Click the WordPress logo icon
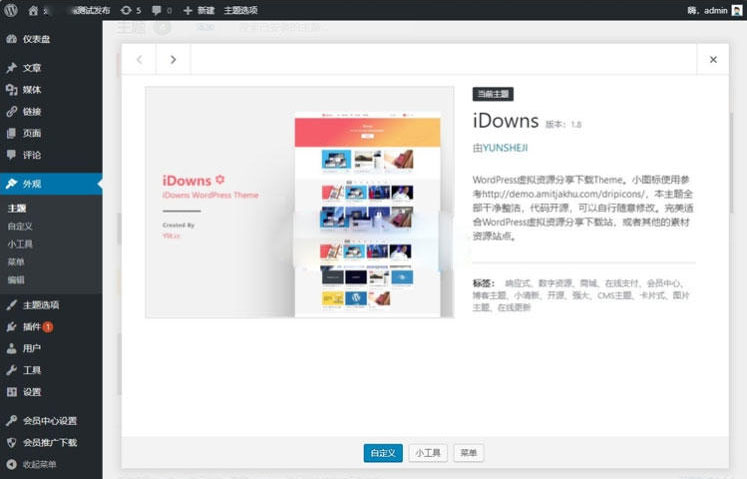This screenshot has height=479, width=747. click(x=11, y=10)
